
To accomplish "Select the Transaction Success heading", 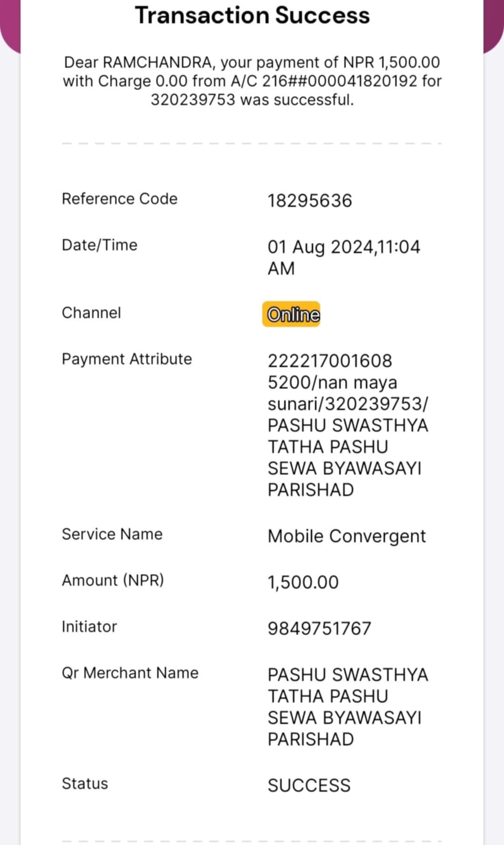I will [252, 15].
